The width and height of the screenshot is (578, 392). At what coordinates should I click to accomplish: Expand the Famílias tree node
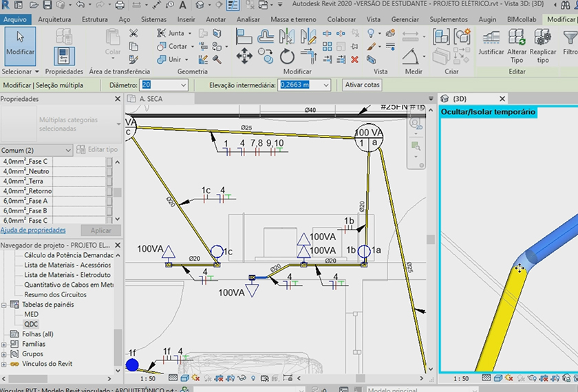click(x=5, y=344)
